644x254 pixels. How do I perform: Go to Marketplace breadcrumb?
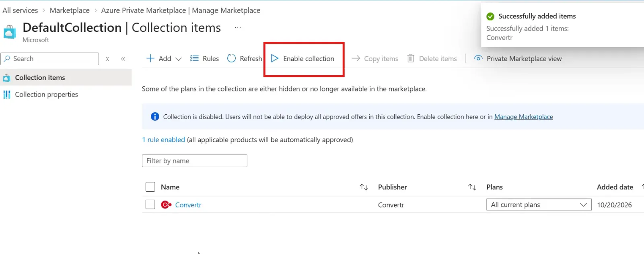[70, 10]
